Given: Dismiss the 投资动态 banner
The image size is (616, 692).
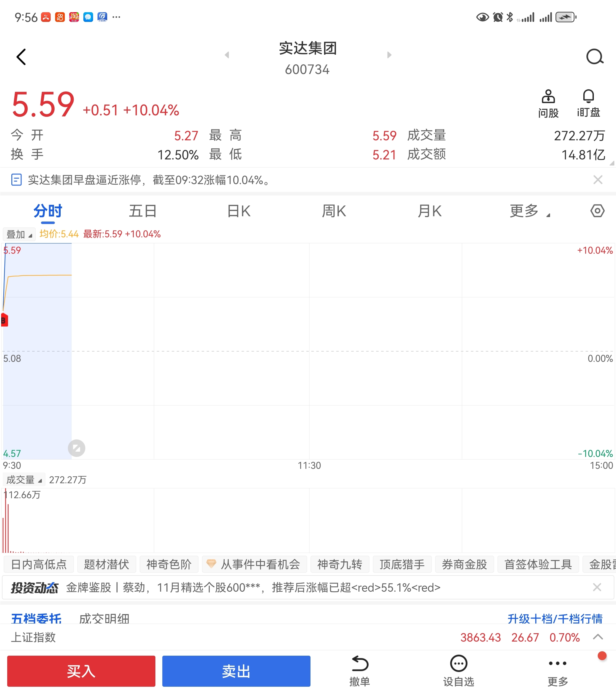Looking at the screenshot, I should pyautogui.click(x=597, y=587).
